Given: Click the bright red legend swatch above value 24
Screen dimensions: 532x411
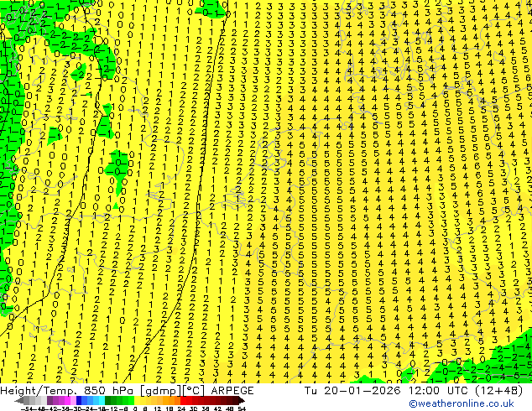Looking at the screenshot, I should coord(183,400).
